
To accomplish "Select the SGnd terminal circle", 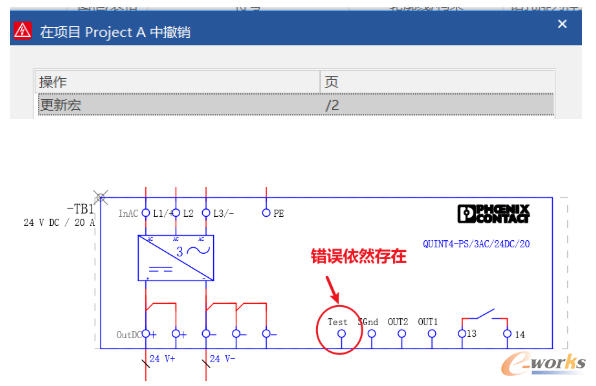I will pos(372,334).
